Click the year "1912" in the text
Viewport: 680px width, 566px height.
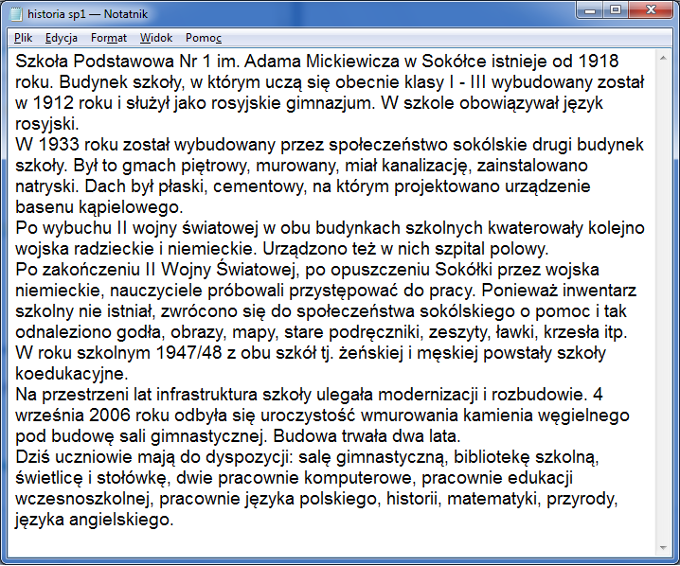pos(53,103)
